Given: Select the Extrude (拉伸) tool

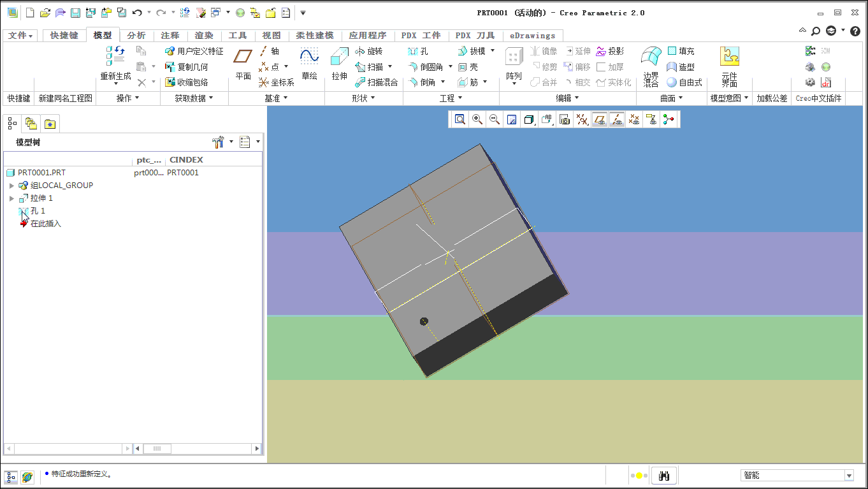Looking at the screenshot, I should coord(339,63).
